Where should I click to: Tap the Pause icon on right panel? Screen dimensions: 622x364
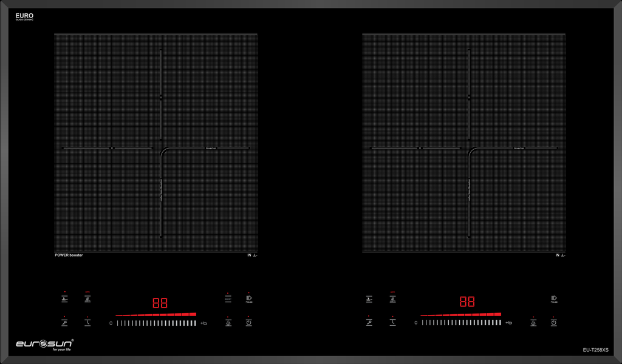(x=553, y=298)
